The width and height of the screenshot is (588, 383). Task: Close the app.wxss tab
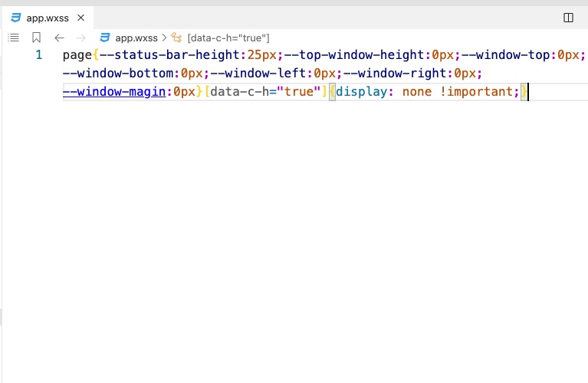[x=80, y=17]
